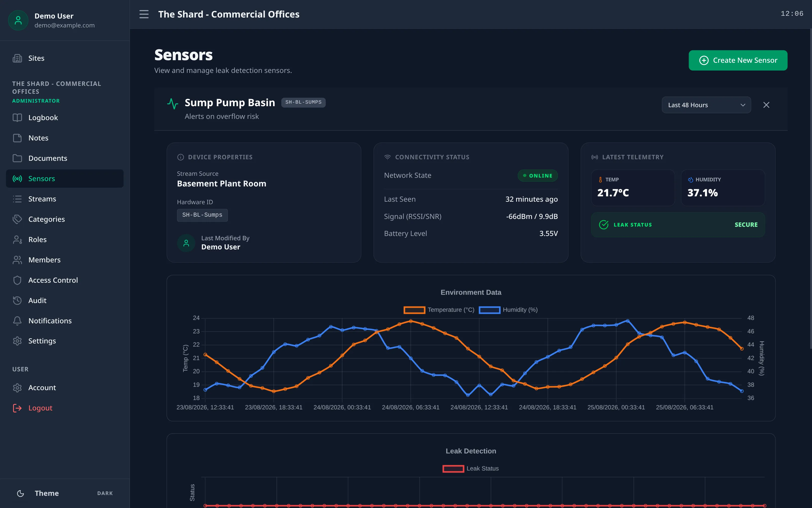Open the Sites page
Image resolution: width=812 pixels, height=508 pixels.
point(65,58)
